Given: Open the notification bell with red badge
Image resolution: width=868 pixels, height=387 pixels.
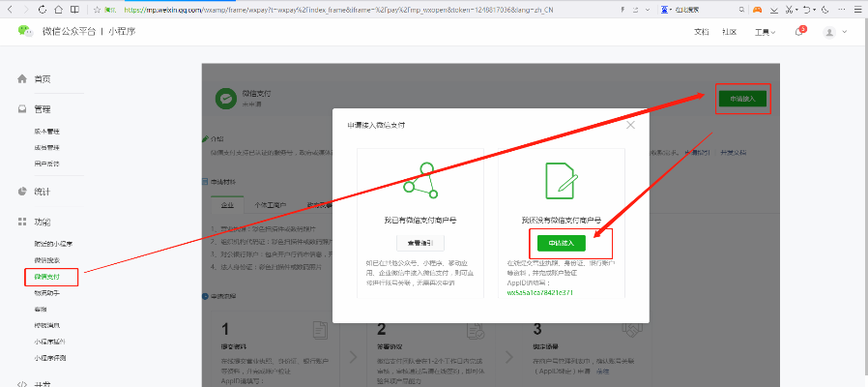Looking at the screenshot, I should pos(800,32).
